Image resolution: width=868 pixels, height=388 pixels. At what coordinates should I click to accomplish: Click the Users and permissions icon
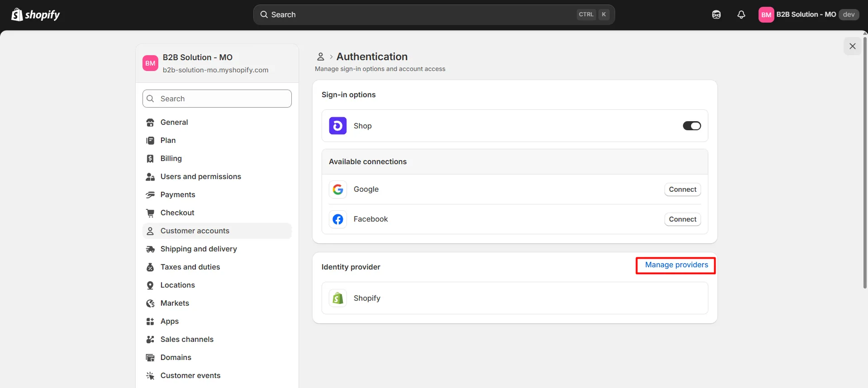coord(150,177)
